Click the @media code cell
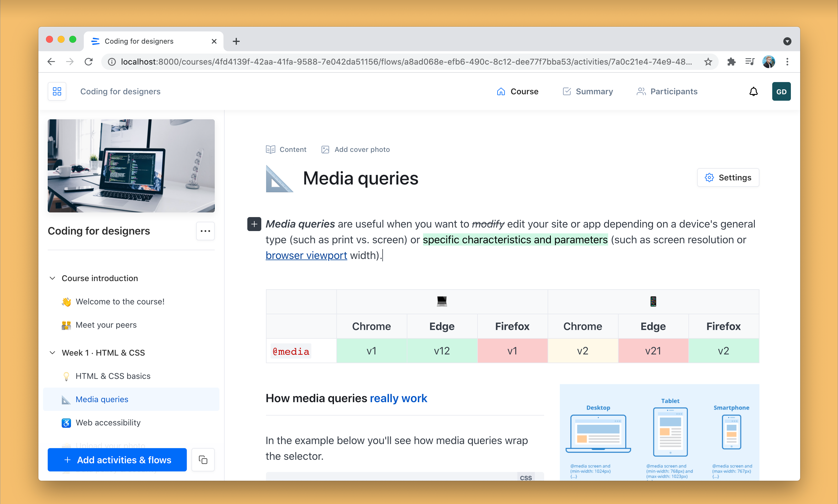This screenshot has height=504, width=838. point(301,351)
